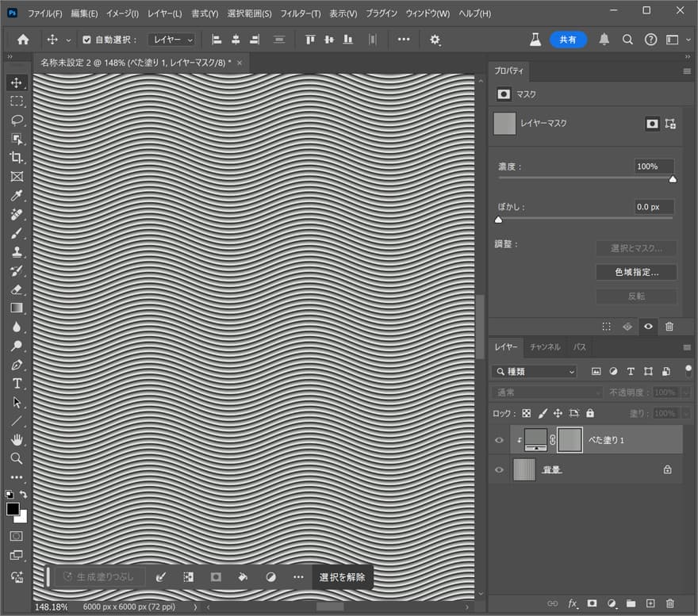
Task: Select the Gradient tool
Action: click(x=17, y=308)
